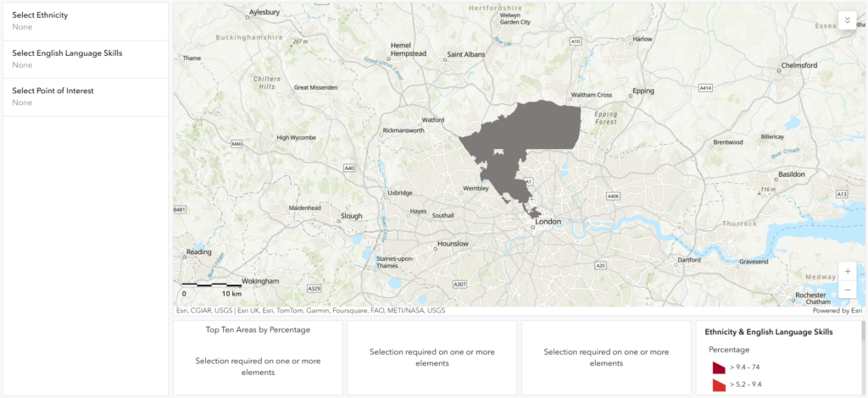
Task: Click the Saint Albans label on the map
Action: [465, 54]
